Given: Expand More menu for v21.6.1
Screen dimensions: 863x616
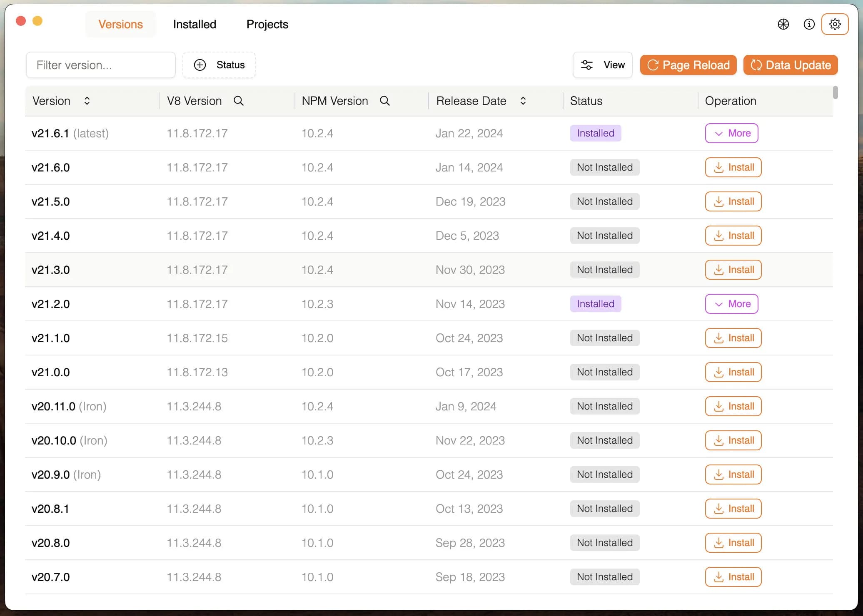Looking at the screenshot, I should pos(731,133).
